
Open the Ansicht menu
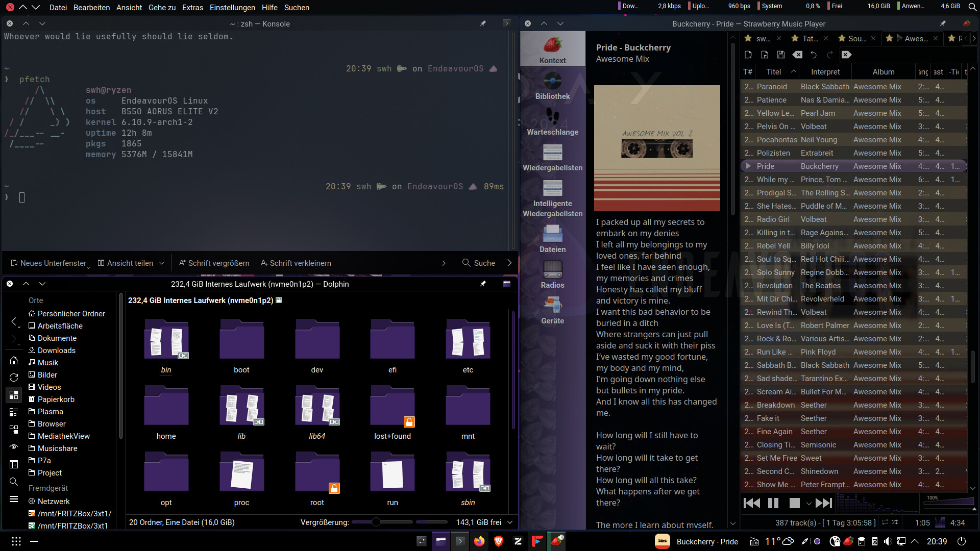click(129, 8)
